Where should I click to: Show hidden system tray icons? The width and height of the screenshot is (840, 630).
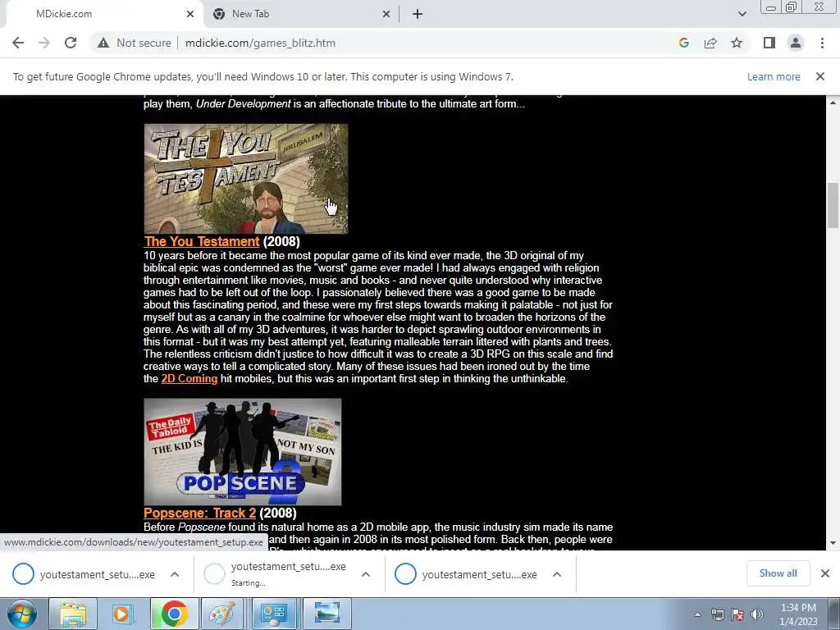[x=697, y=614]
